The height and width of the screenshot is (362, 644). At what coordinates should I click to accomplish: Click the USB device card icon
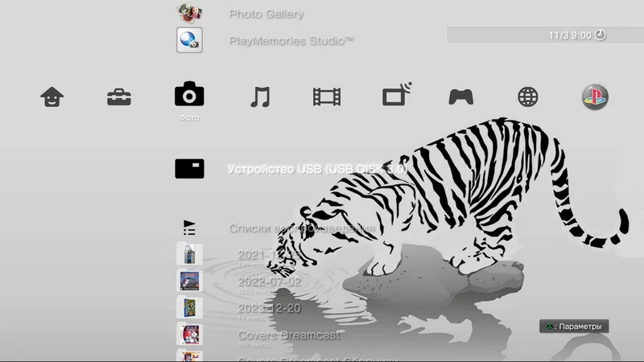click(189, 169)
